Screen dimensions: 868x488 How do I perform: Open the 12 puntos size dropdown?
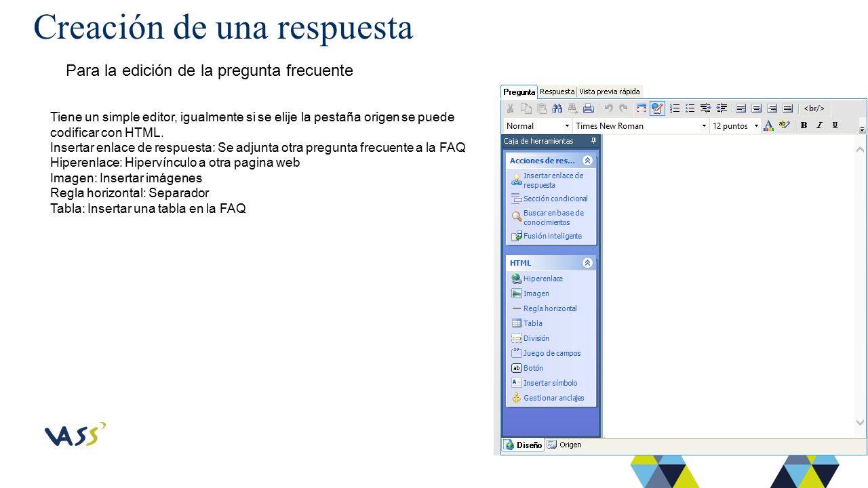[735, 126]
